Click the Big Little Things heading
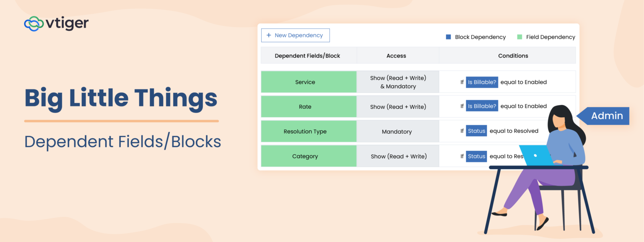644x242 pixels. 121,98
